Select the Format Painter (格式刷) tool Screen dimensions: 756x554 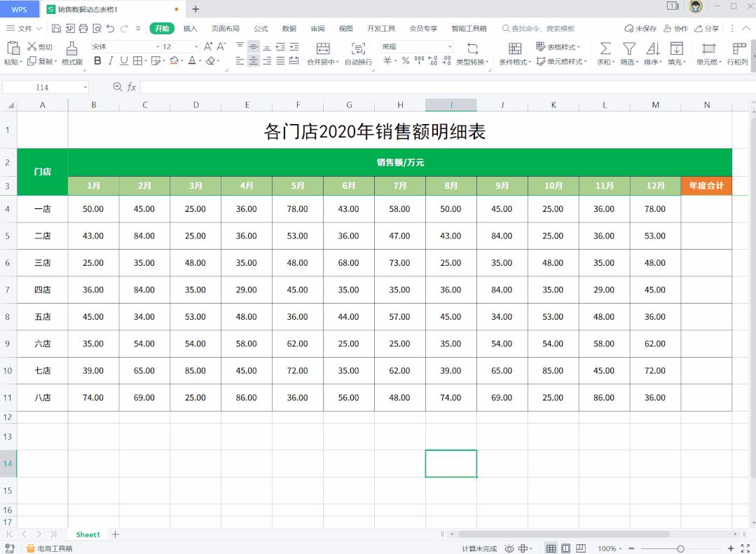(72, 52)
